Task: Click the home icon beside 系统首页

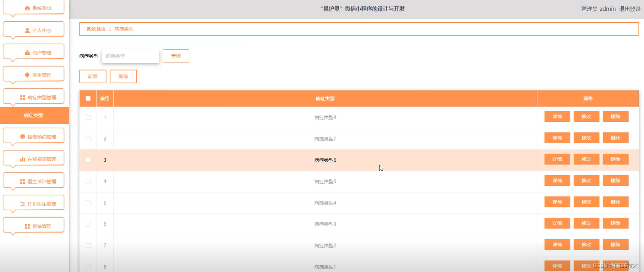Action: (27, 8)
